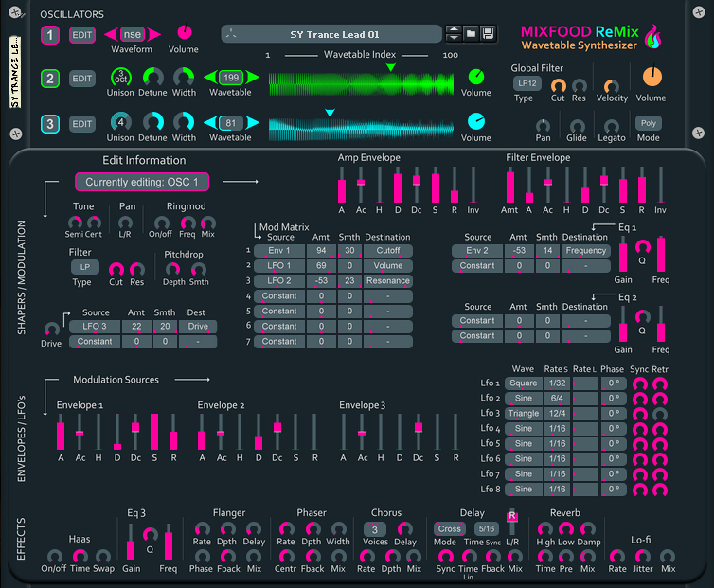
Task: Click the oscillator 2 Volume knob
Action: pos(476,77)
